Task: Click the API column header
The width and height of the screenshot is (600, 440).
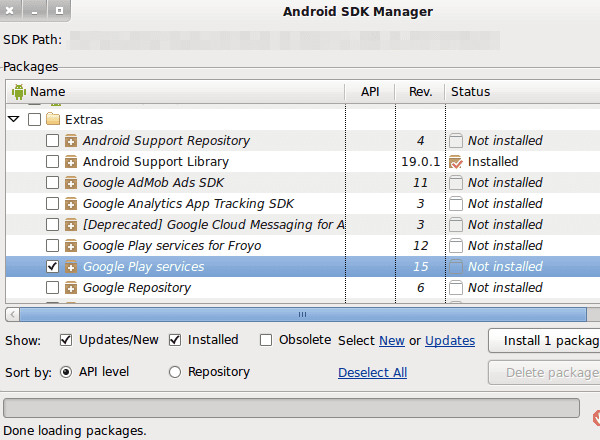Action: (370, 92)
